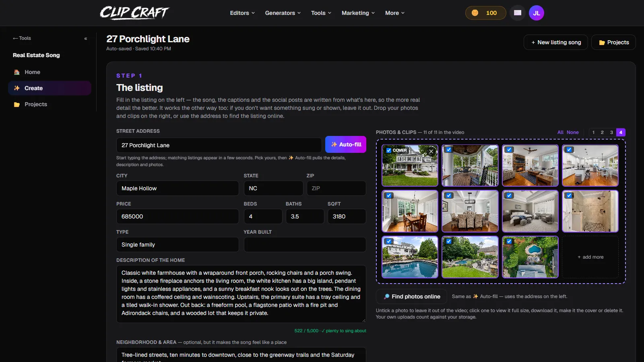The height and width of the screenshot is (362, 644).
Task: Open Home in the sidebar
Action: tap(50, 72)
